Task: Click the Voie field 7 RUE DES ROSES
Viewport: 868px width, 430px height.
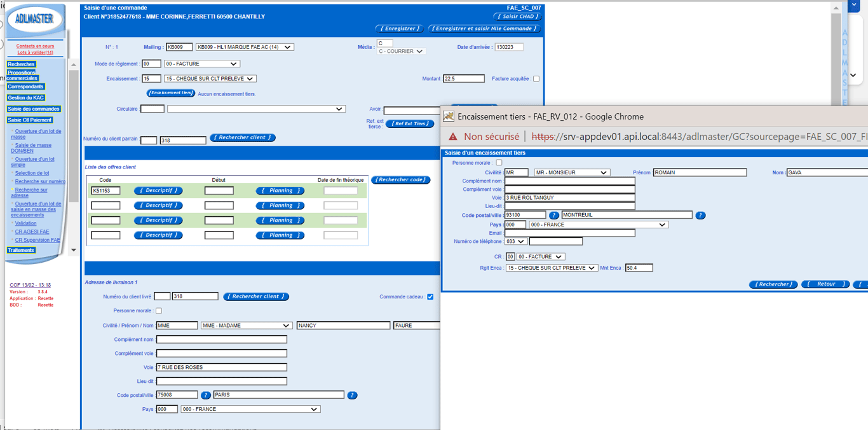Action: 222,368
